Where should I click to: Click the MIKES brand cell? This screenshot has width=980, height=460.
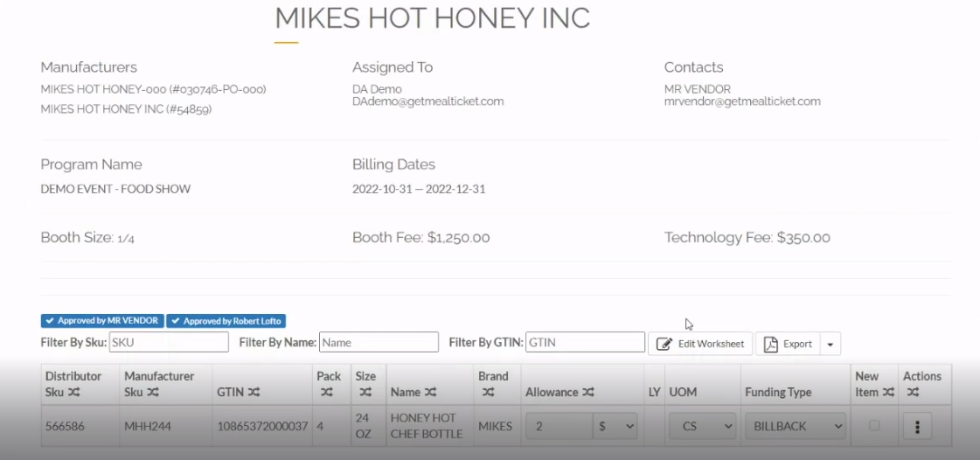pyautogui.click(x=495, y=426)
